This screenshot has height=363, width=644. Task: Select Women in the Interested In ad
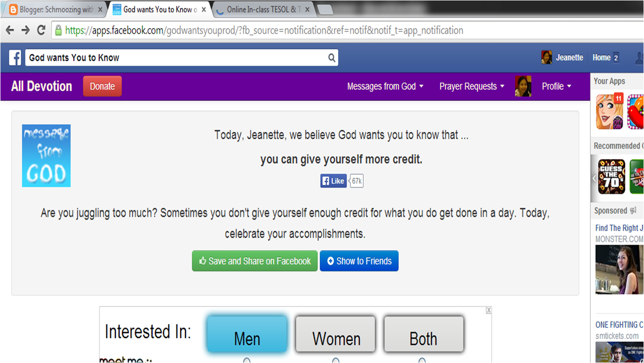pyautogui.click(x=336, y=334)
